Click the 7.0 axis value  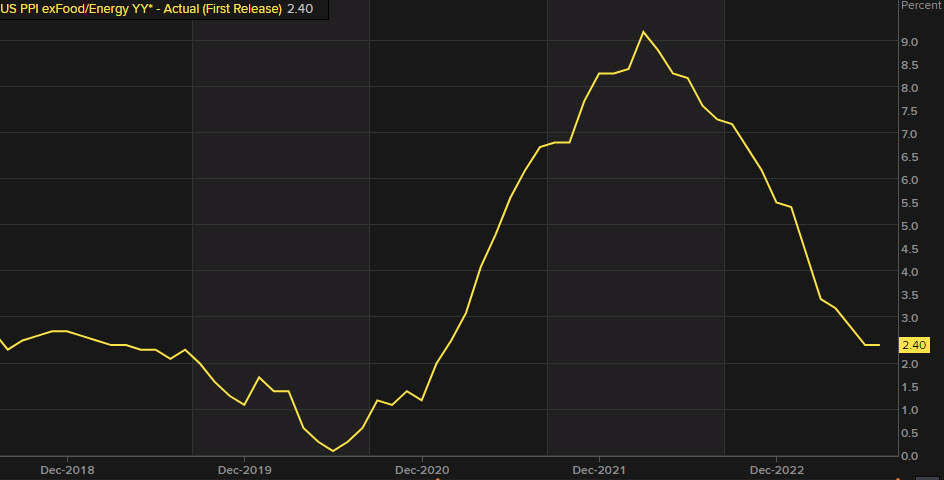(910, 134)
